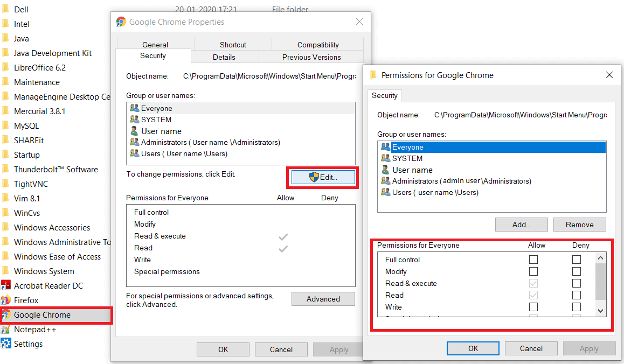Check Deny for Full control
The width and height of the screenshot is (624, 364).
[576, 260]
